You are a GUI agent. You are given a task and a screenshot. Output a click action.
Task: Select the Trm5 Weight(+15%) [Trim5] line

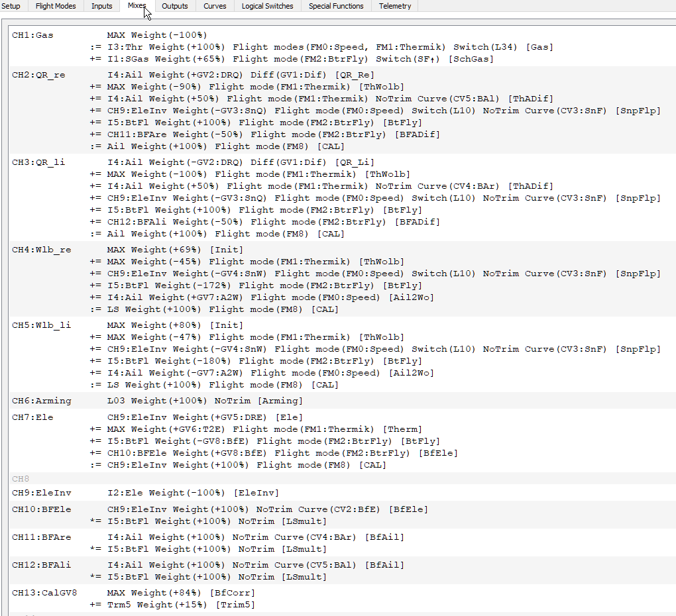click(173, 605)
